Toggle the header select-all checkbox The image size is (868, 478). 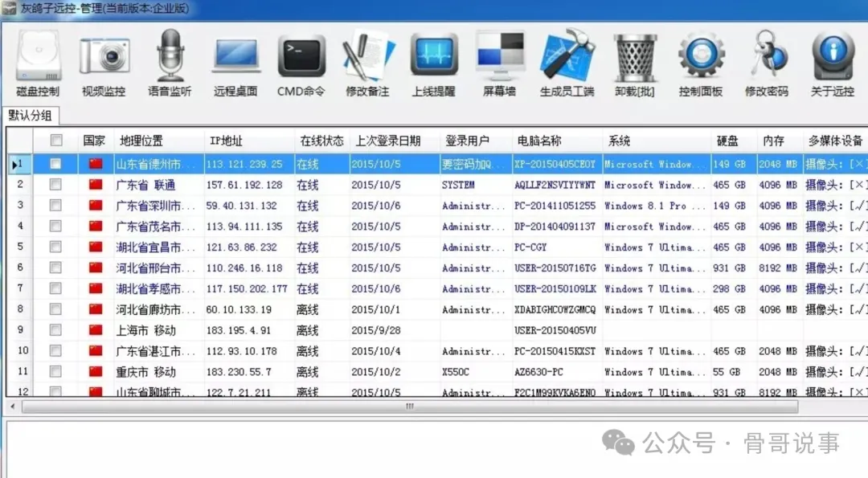tap(56, 140)
